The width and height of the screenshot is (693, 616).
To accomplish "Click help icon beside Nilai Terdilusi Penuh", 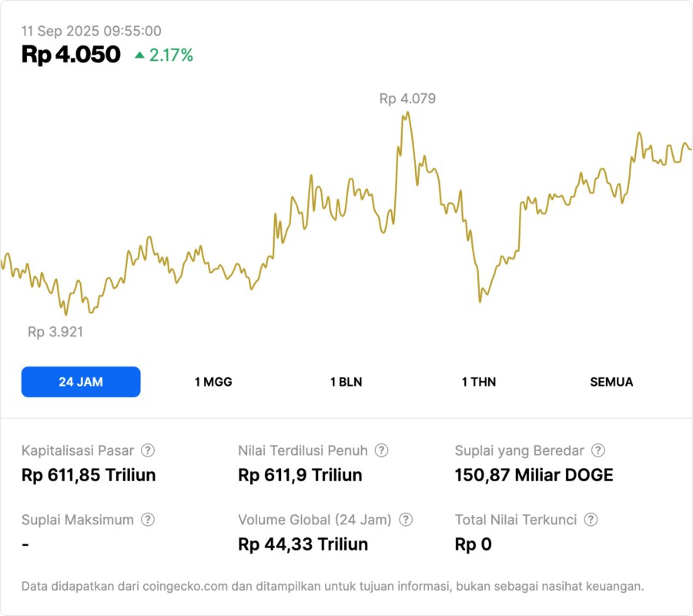I will tap(381, 450).
